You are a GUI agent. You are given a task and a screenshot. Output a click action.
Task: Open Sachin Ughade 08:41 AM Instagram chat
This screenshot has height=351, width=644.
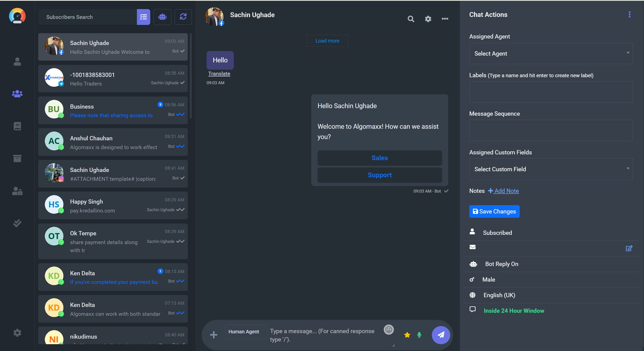(113, 174)
